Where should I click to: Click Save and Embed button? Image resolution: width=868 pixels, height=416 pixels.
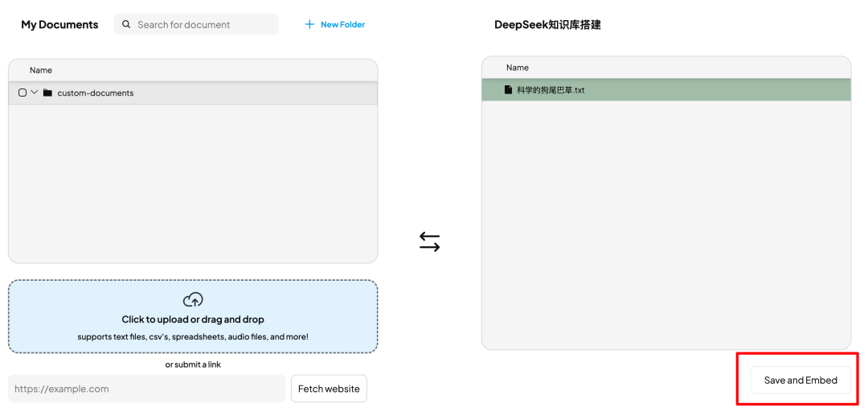coord(800,380)
